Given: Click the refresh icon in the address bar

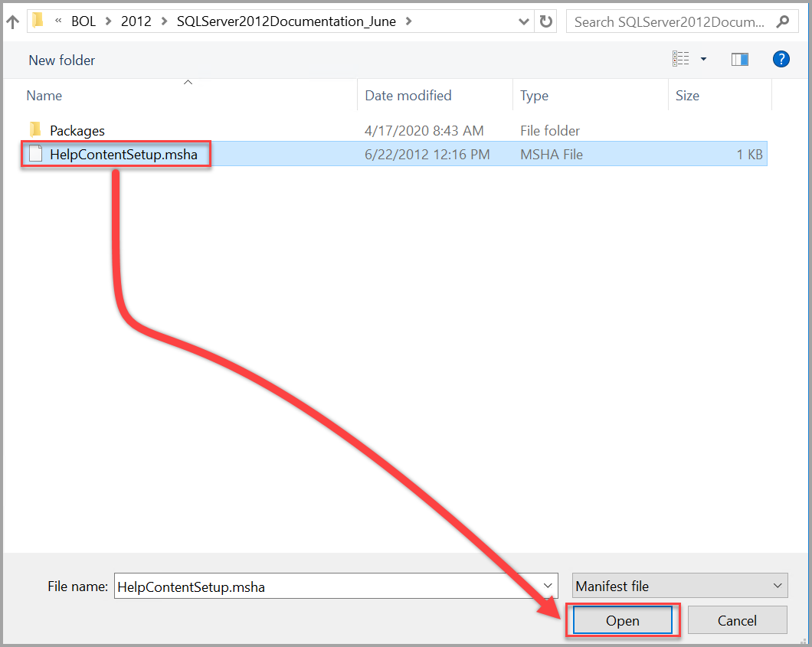Looking at the screenshot, I should tap(545, 21).
